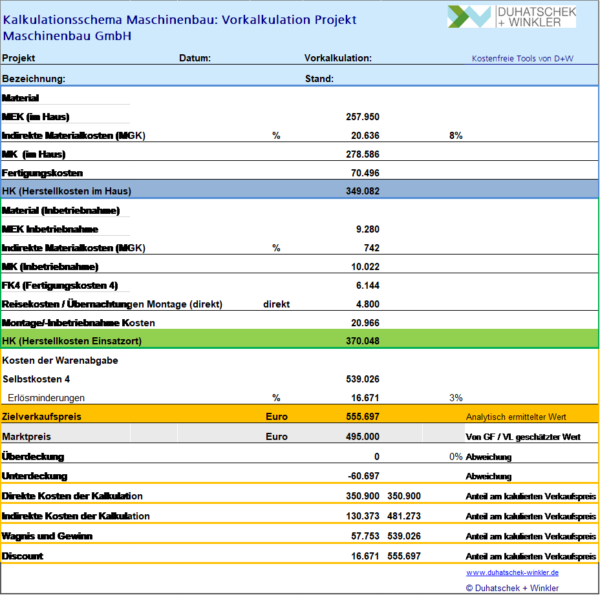600x595 pixels.
Task: Select the Analytisch ermittelter Wert note
Action: [x=516, y=415]
